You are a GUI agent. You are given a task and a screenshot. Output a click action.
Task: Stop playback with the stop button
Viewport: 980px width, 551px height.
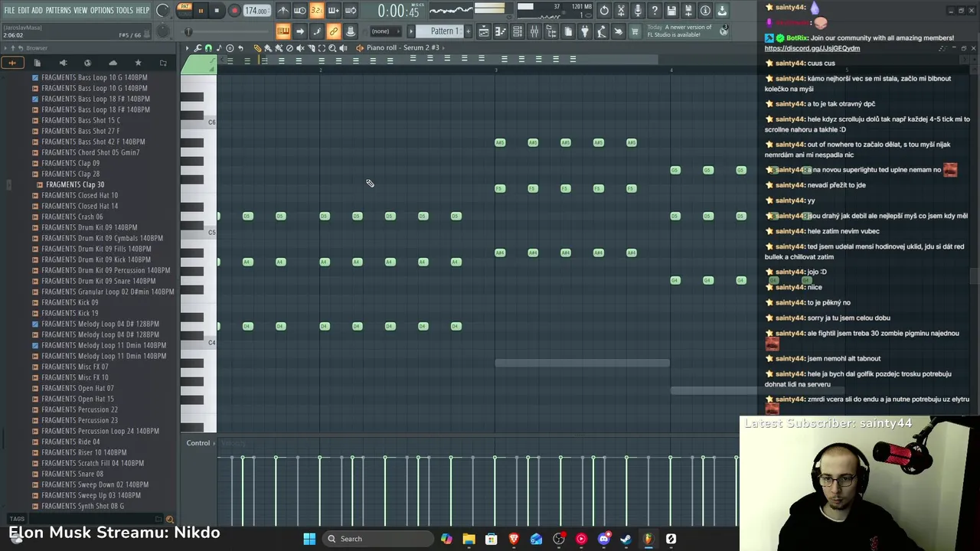click(x=217, y=11)
